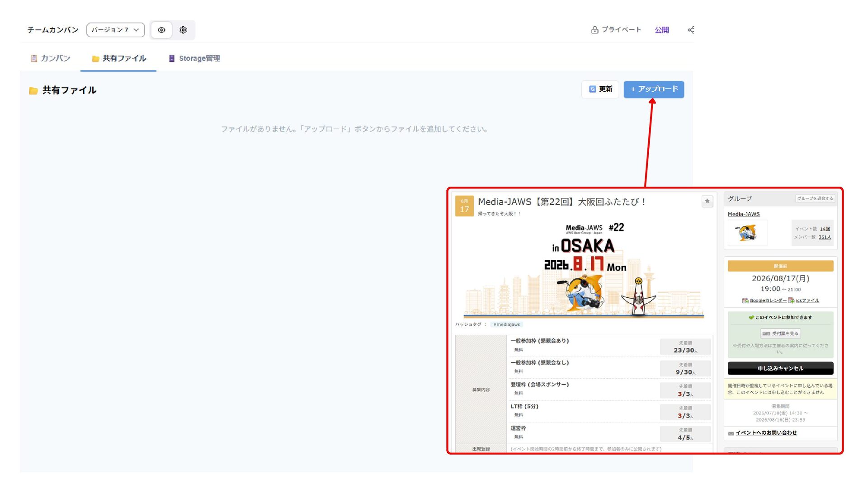Click the 2026/08/17(月) event date text
Screen dimensions: 868x488
[781, 279]
